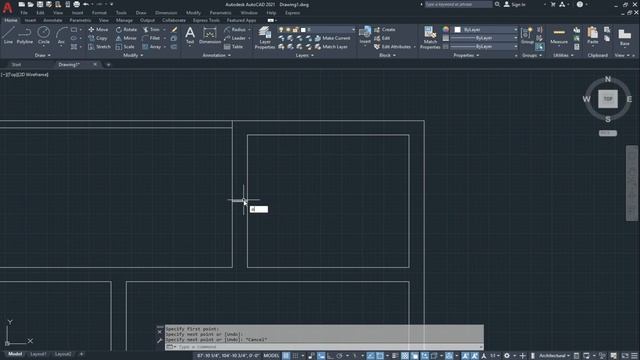Viewport: 640px width, 360px height.
Task: Open the Dimension menu
Action: 166,13
